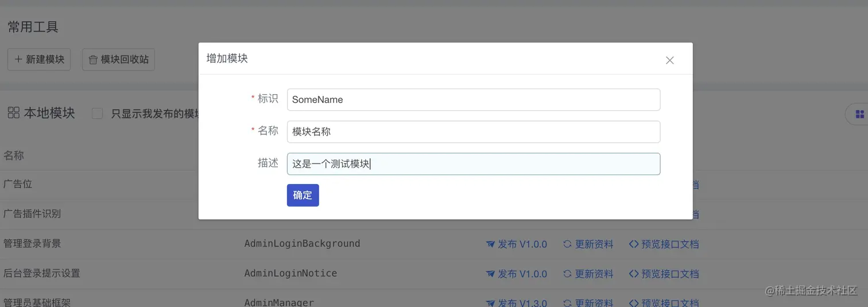
Task: Click the 名称 column header
Action: click(x=14, y=155)
